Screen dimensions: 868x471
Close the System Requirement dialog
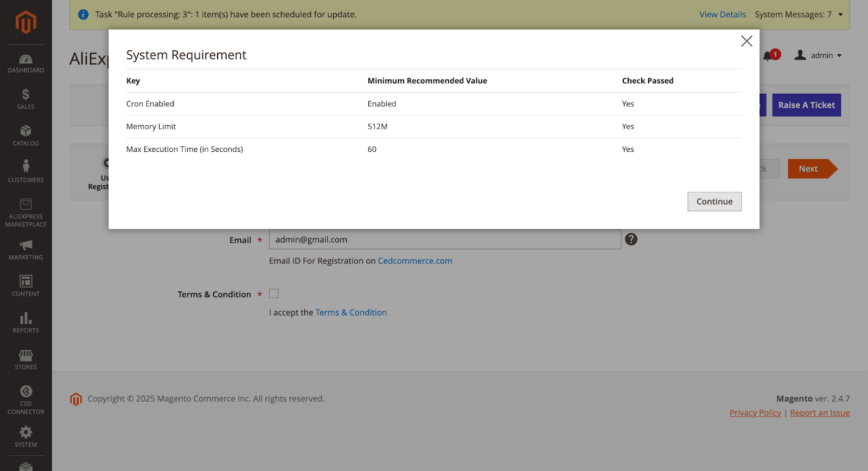click(746, 41)
